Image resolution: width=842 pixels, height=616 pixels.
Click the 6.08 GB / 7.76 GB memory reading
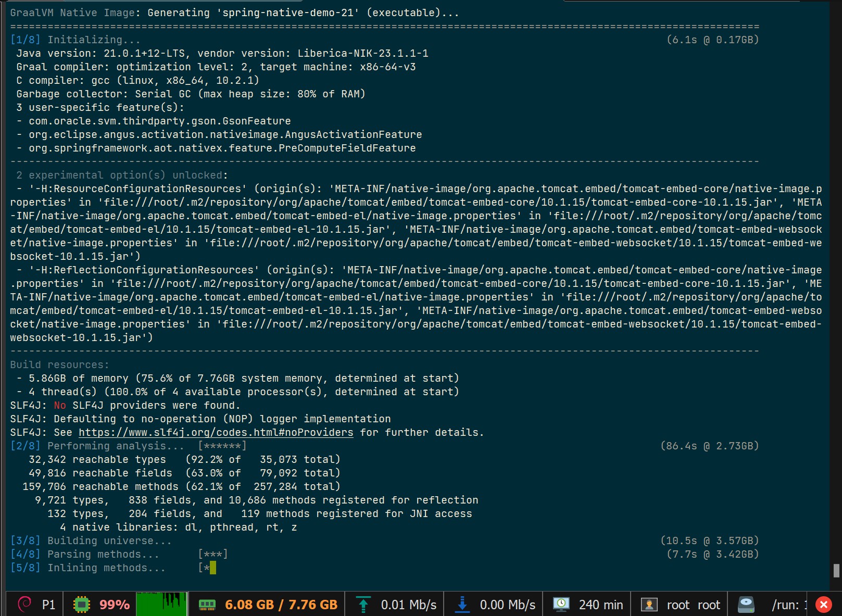[x=281, y=605]
